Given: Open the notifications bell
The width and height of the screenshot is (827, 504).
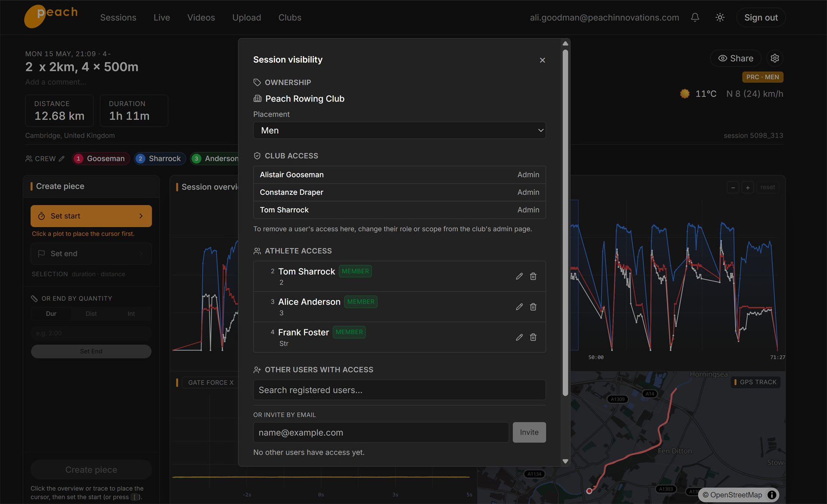Looking at the screenshot, I should point(695,18).
